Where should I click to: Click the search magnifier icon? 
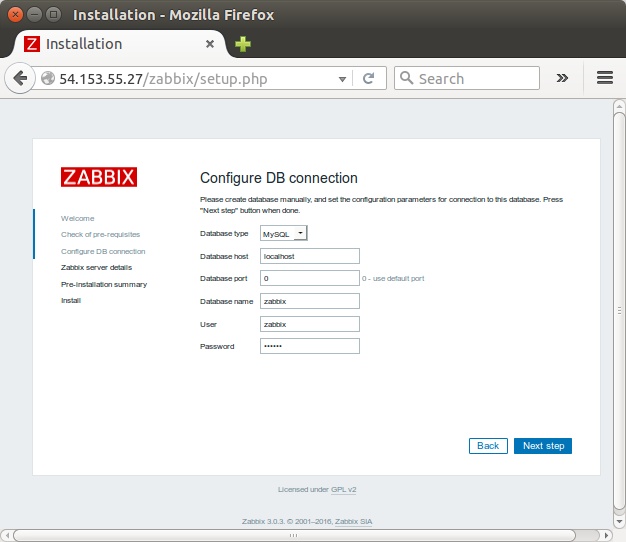coord(406,77)
